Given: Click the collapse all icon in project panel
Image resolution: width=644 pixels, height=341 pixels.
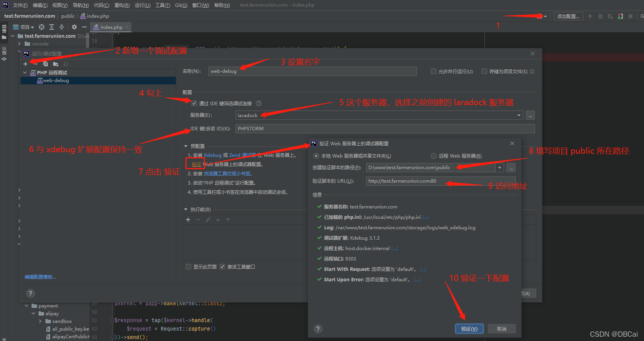Looking at the screenshot, I should click(62, 27).
